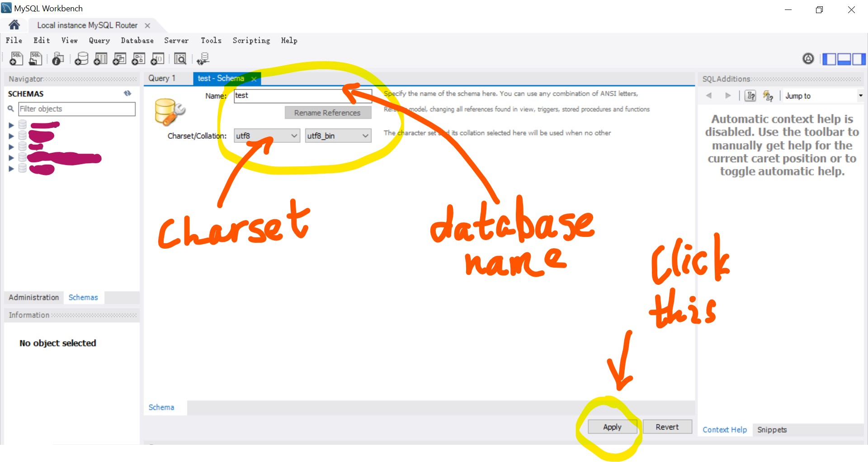Open the Database menu
Image resolution: width=868 pixels, height=462 pixels.
[137, 40]
